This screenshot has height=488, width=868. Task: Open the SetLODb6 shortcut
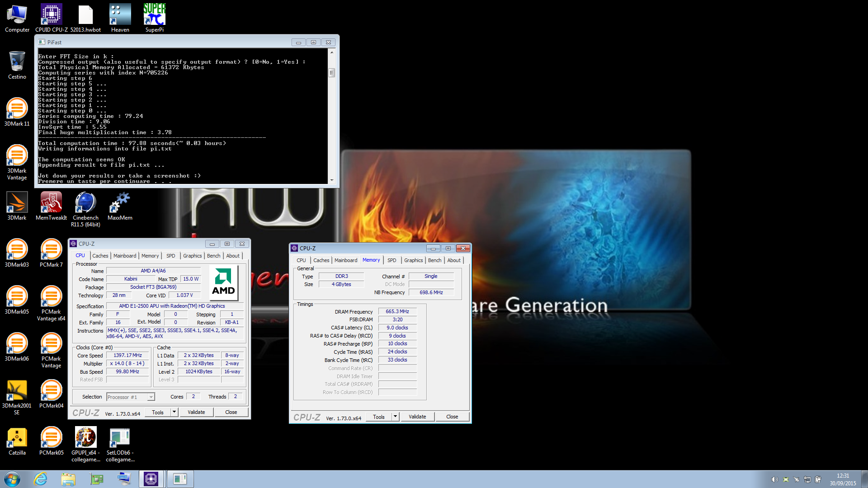point(120,444)
